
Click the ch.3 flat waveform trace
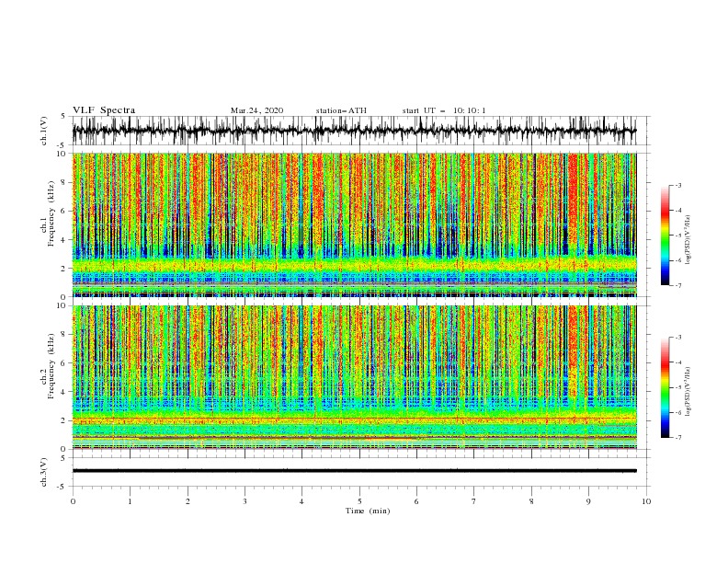pos(355,471)
